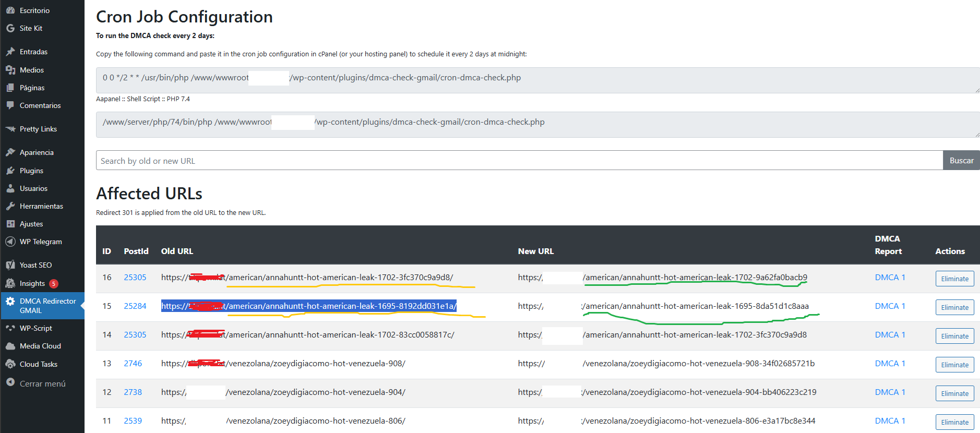Click the Entradas pin icon
This screenshot has height=433, width=980.
pos(10,52)
